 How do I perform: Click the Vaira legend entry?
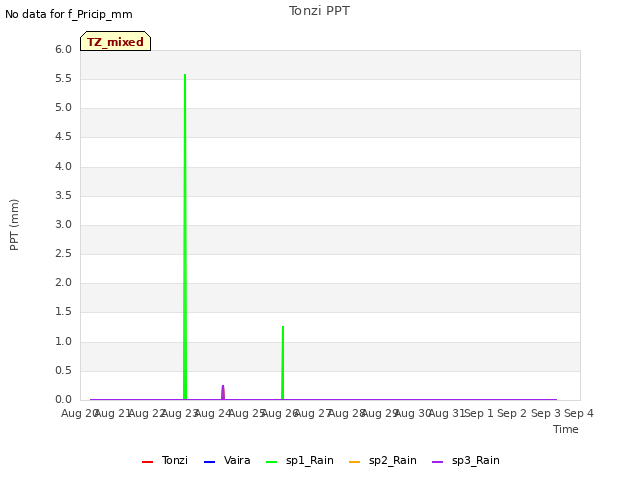(227, 460)
